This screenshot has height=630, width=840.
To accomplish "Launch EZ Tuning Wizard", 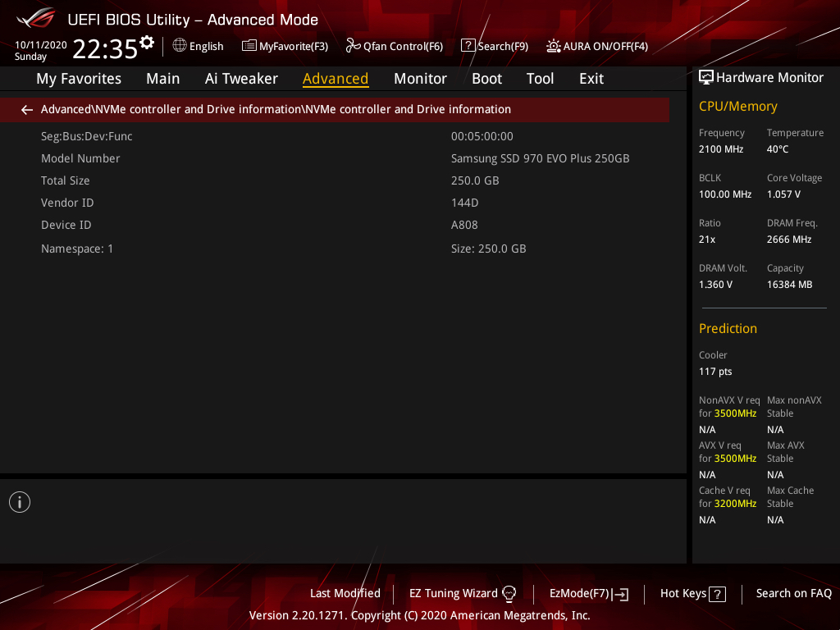I will (x=463, y=593).
